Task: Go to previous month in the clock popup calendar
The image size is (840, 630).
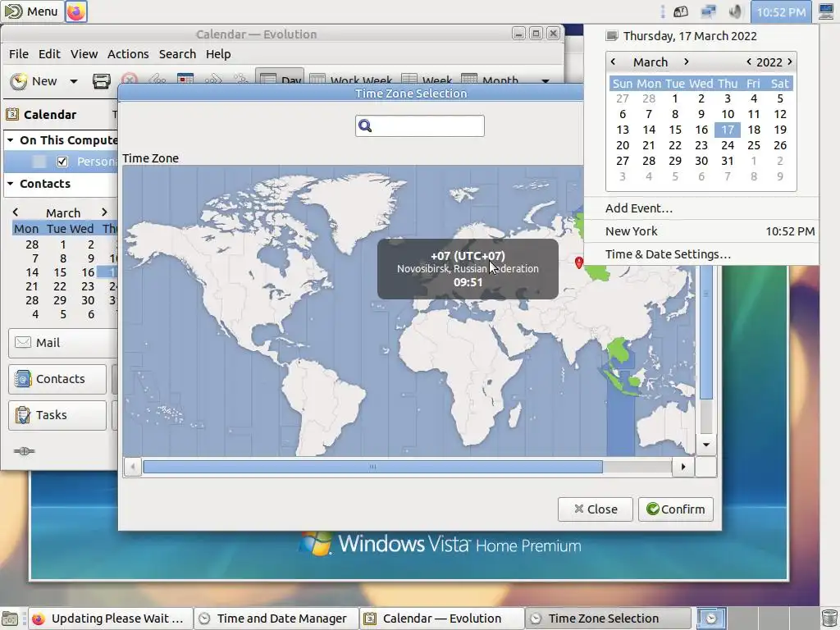Action: click(x=614, y=62)
